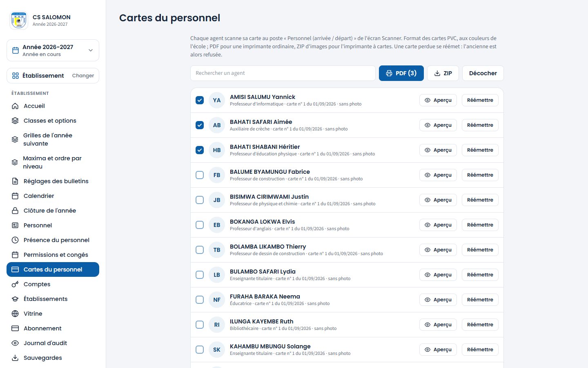This screenshot has width=588, height=368.
Task: Uncheck the BAHATI SAFARI Aimée checkbox
Action: (x=200, y=125)
